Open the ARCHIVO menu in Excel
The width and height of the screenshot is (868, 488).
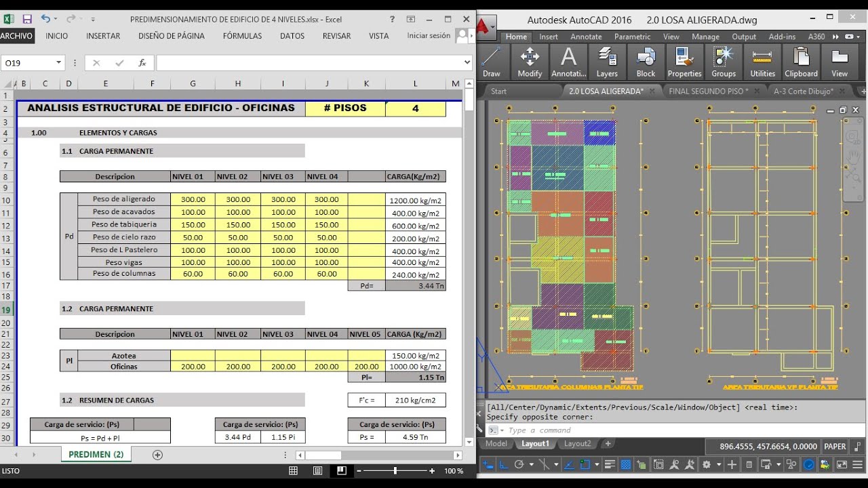point(16,36)
